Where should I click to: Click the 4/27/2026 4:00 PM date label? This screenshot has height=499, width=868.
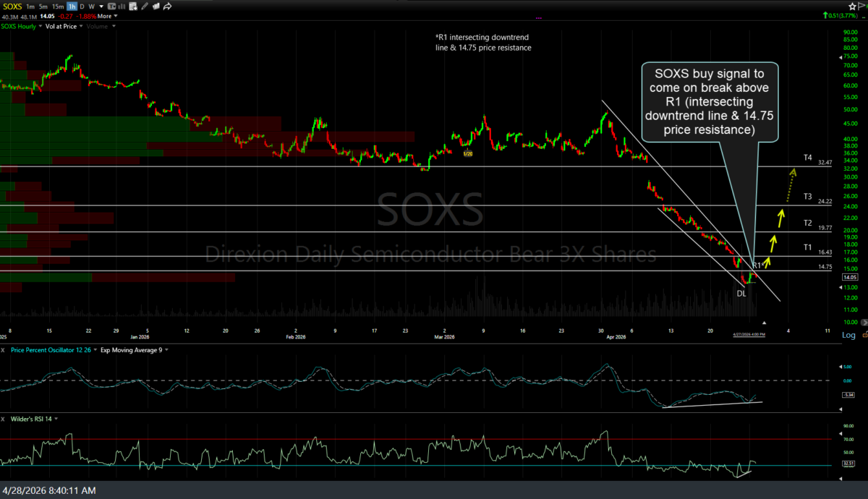coord(749,335)
